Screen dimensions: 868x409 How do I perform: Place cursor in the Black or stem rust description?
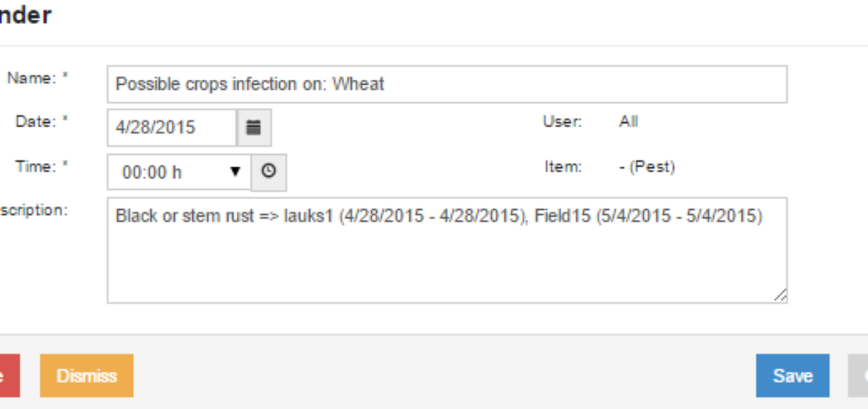click(447, 250)
